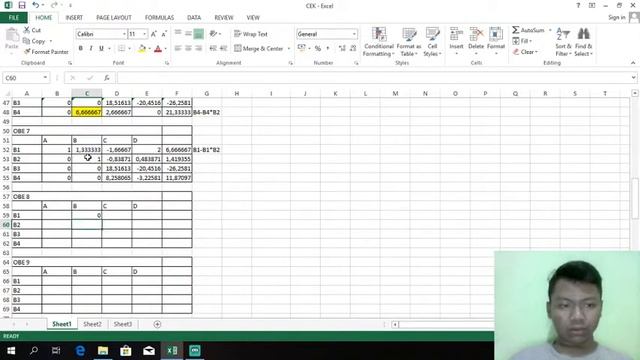
Task: Center text horizontally
Action: [188, 48]
